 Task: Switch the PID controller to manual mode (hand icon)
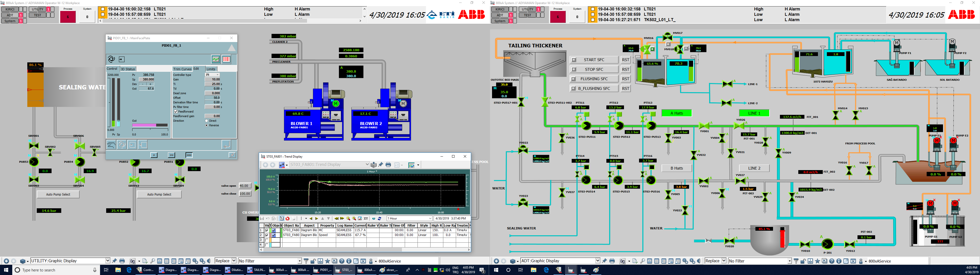[111, 145]
